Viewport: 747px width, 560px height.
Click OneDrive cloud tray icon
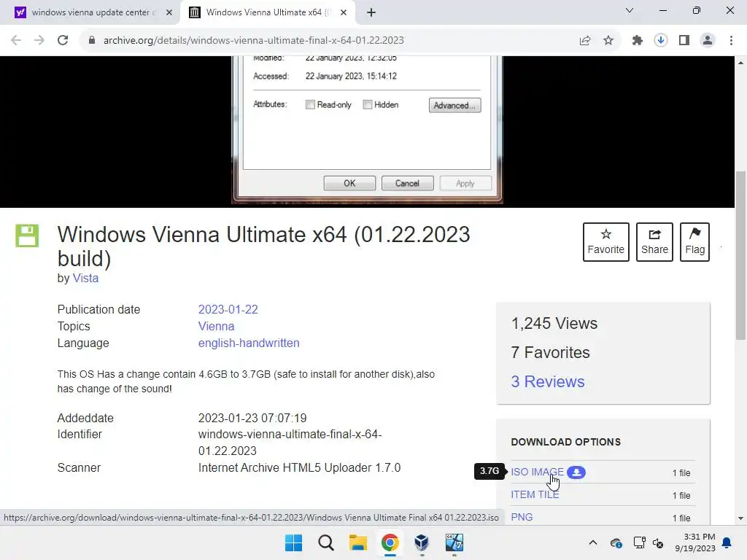tap(616, 542)
